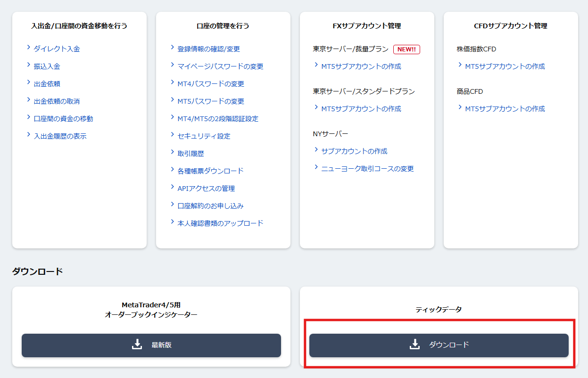Go to 口座間の資金の移動
Image resolution: width=588 pixels, height=378 pixels.
click(64, 118)
